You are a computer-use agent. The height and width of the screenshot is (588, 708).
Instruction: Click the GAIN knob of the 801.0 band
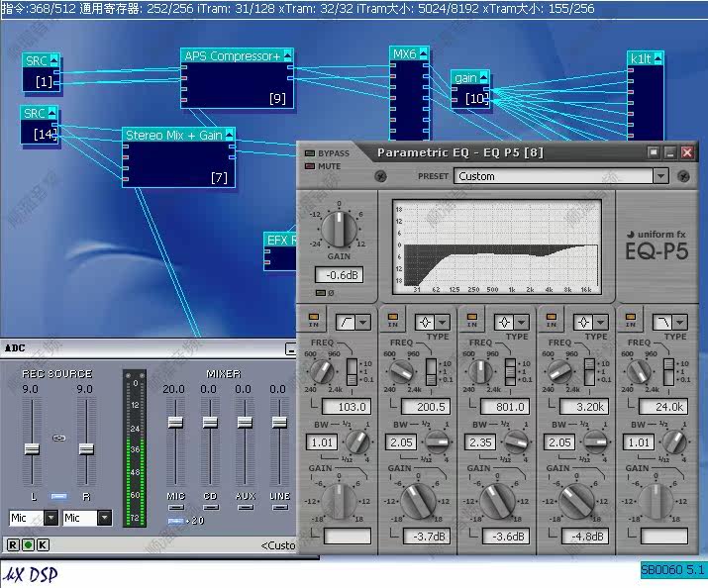tap(497, 501)
